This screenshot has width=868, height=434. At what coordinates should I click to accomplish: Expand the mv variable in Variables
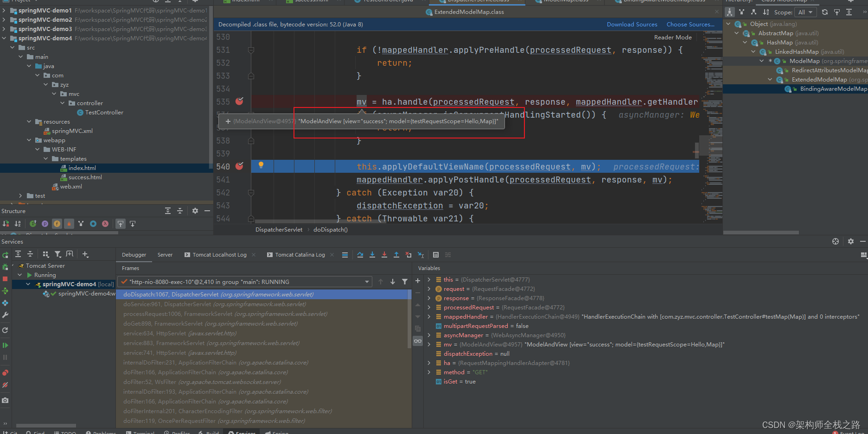(x=429, y=345)
